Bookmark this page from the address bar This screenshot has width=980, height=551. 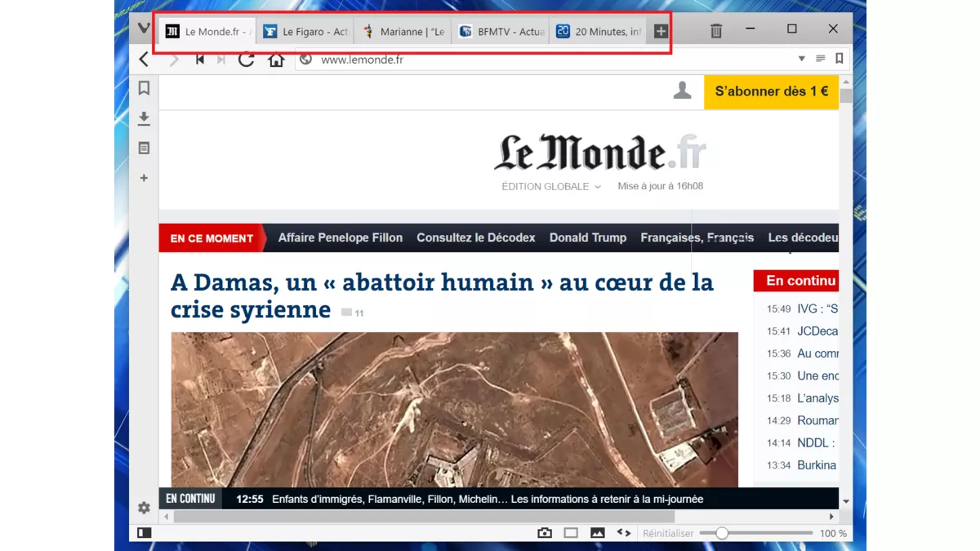pyautogui.click(x=839, y=59)
